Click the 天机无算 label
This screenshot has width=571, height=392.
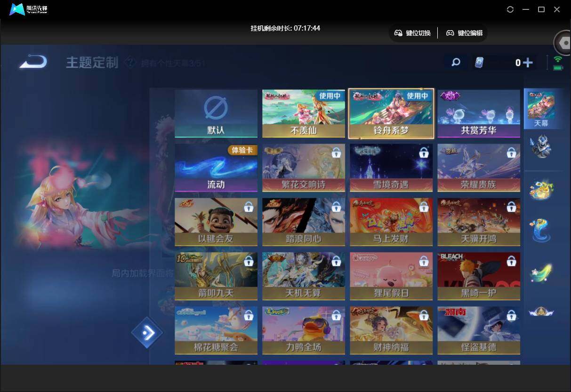point(304,293)
